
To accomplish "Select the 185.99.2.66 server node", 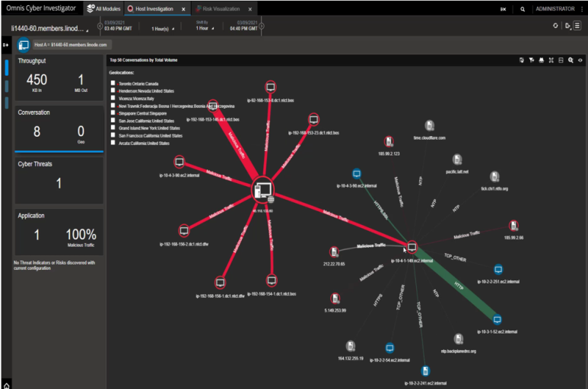I will 513,226.
